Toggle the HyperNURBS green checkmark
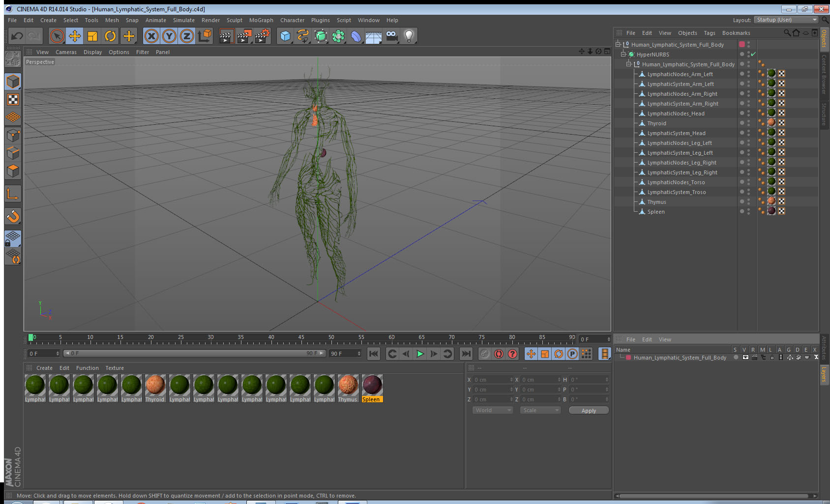 [x=753, y=55]
